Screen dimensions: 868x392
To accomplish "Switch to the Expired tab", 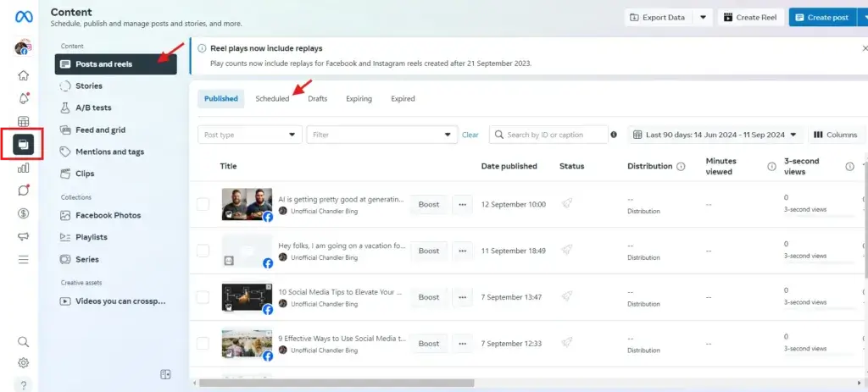I will point(403,99).
